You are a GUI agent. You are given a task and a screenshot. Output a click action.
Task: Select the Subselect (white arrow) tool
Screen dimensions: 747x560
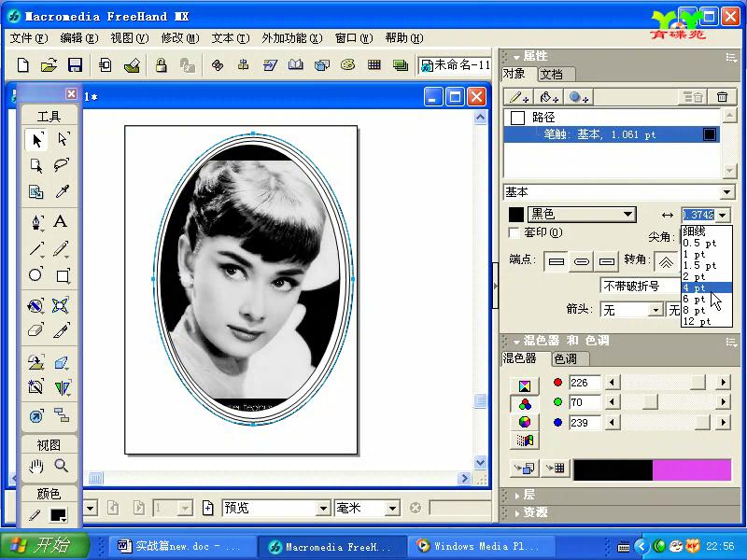tap(63, 139)
